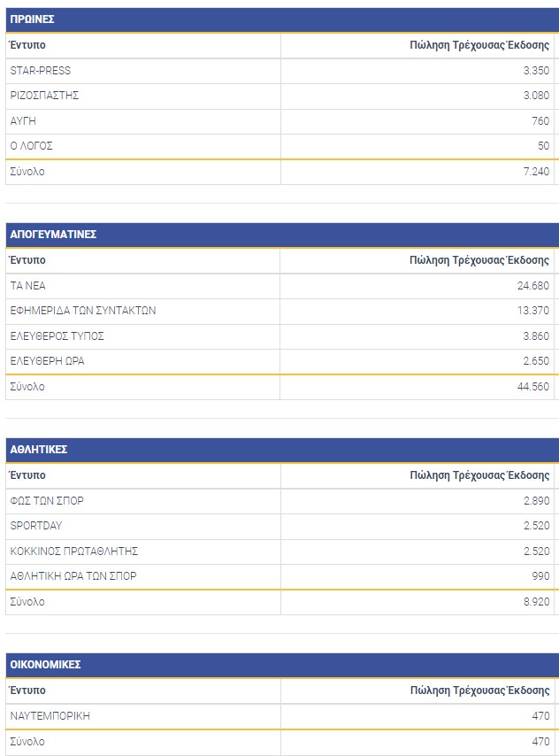Viewport: 559px width, 756px height.
Task: Select ΕΦΗΜΕΡΙΔΑ ΤΩΝ ΣΥΝΤΑΚΤΩΝ in the table
Action: pos(82,311)
